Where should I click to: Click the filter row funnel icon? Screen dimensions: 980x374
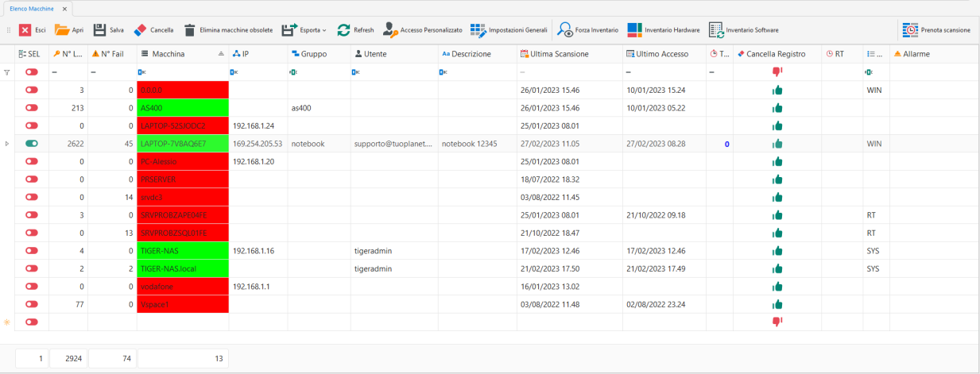click(x=7, y=72)
